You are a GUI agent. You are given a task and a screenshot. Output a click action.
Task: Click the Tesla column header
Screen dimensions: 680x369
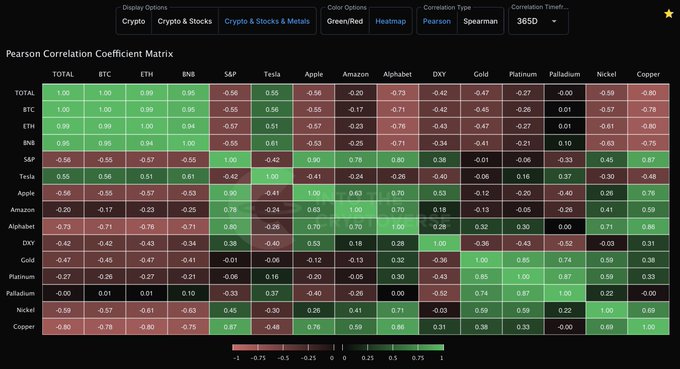[272, 74]
